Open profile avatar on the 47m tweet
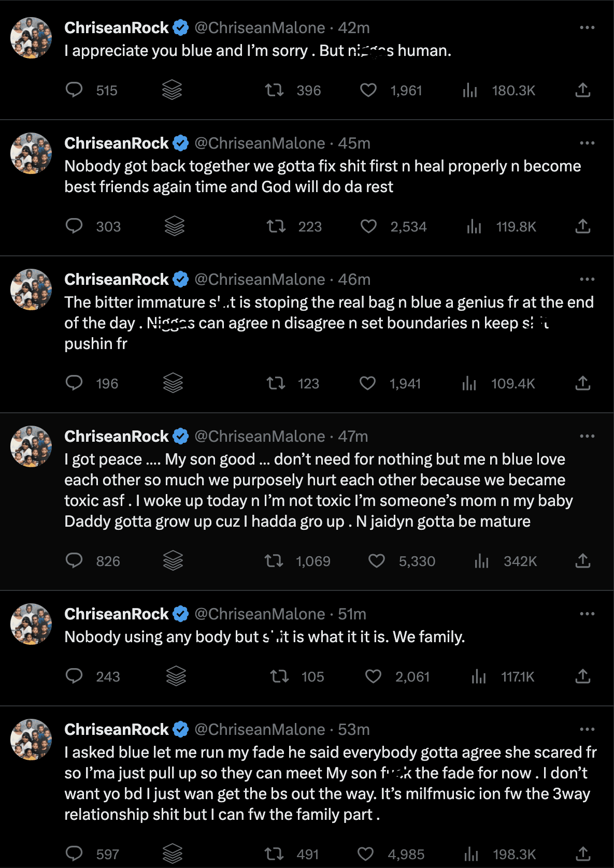 31,446
